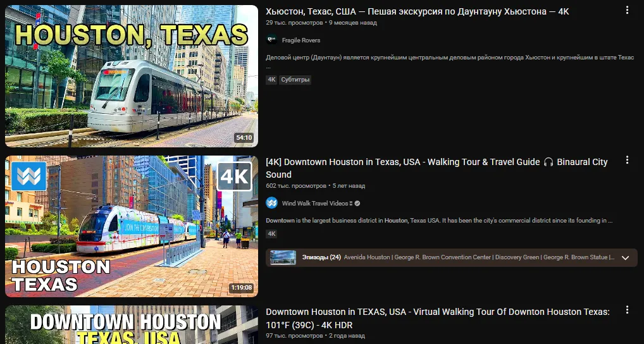Image resolution: width=644 pixels, height=344 pixels.
Task: Open options menu for Wind Walk Binaural video
Action: point(627,160)
